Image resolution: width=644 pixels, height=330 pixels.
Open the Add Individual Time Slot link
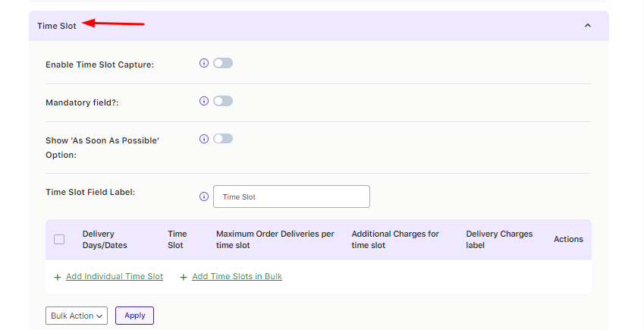[x=115, y=277]
